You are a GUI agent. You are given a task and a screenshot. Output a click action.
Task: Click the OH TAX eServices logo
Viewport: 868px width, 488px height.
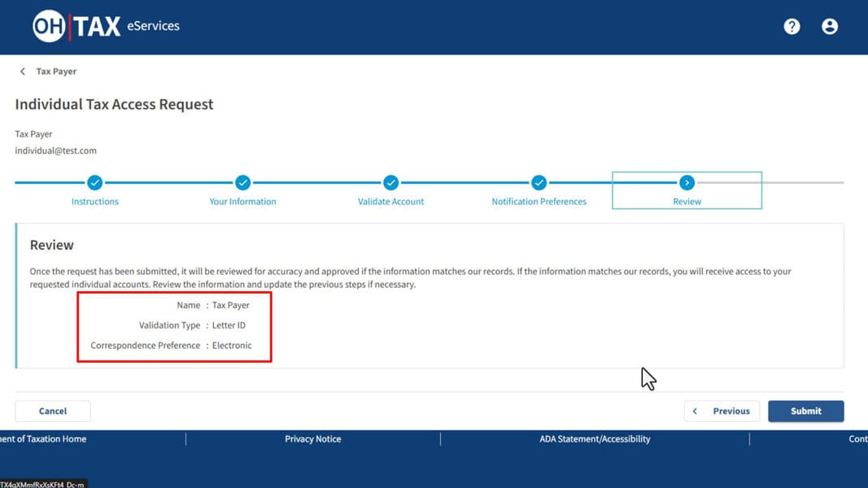[106, 26]
